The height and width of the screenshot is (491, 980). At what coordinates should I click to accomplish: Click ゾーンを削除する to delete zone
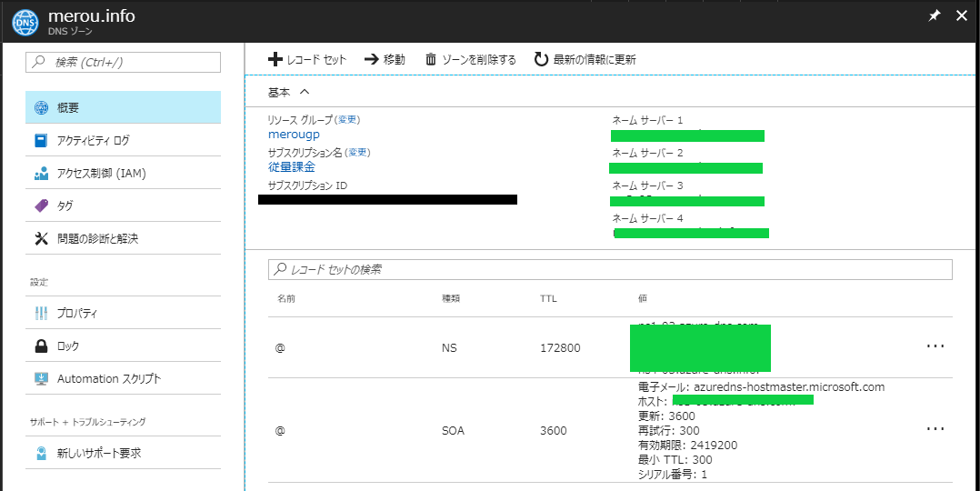click(471, 59)
